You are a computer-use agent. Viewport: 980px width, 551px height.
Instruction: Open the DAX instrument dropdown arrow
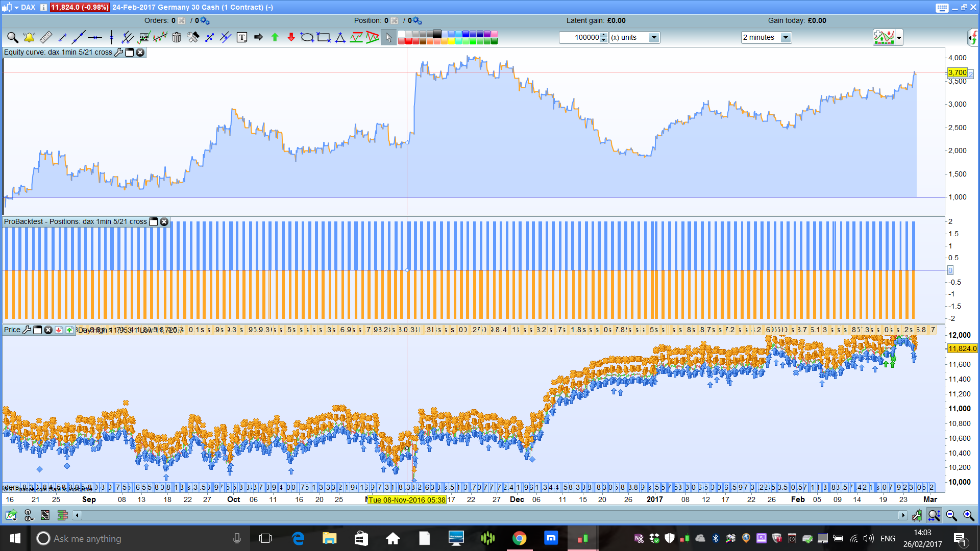coord(16,7)
